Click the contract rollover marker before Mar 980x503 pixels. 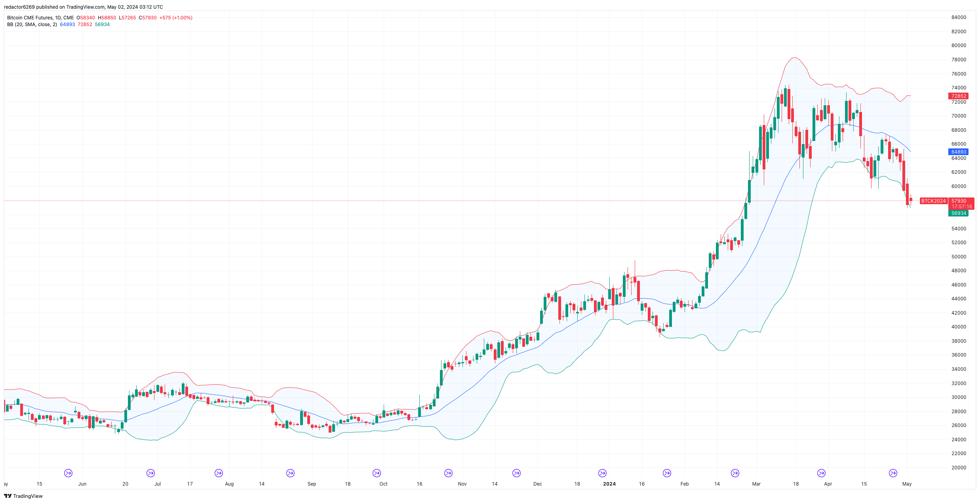click(735, 473)
